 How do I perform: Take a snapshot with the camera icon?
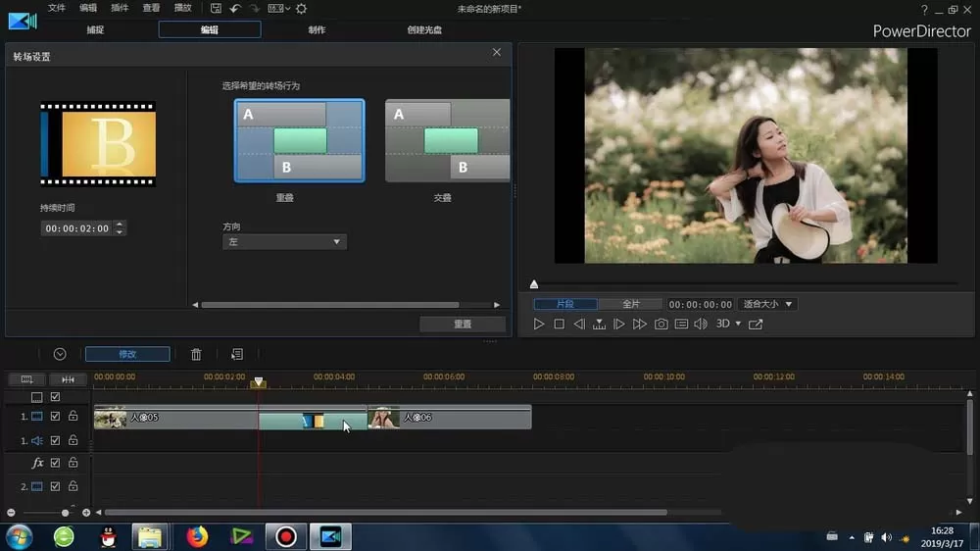tap(661, 324)
